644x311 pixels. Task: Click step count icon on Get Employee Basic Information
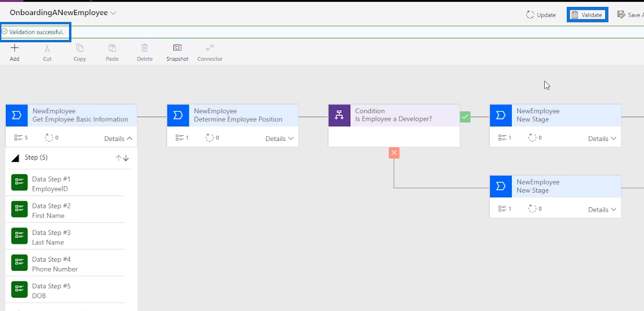pos(17,138)
